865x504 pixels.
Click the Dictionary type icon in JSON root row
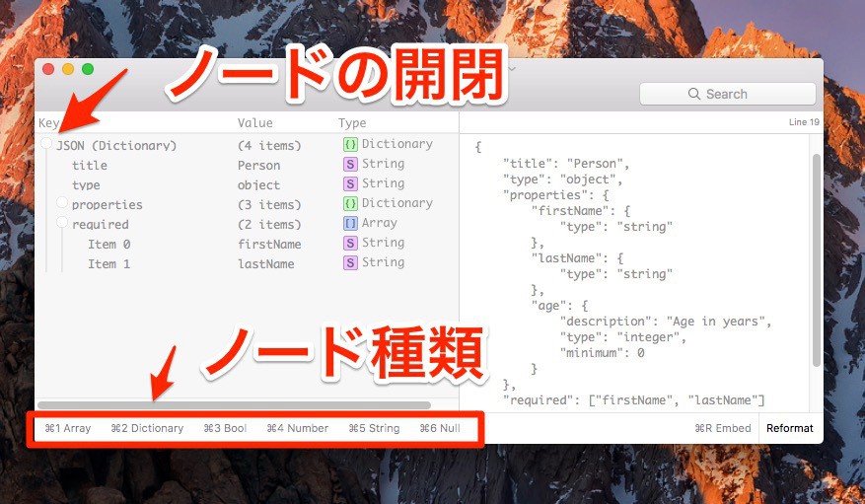click(x=350, y=144)
